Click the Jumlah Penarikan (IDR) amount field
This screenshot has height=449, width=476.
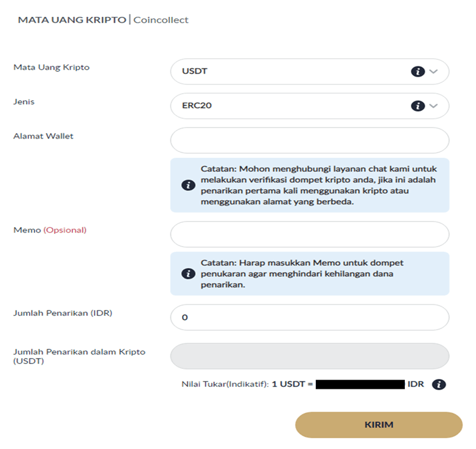pos(310,317)
